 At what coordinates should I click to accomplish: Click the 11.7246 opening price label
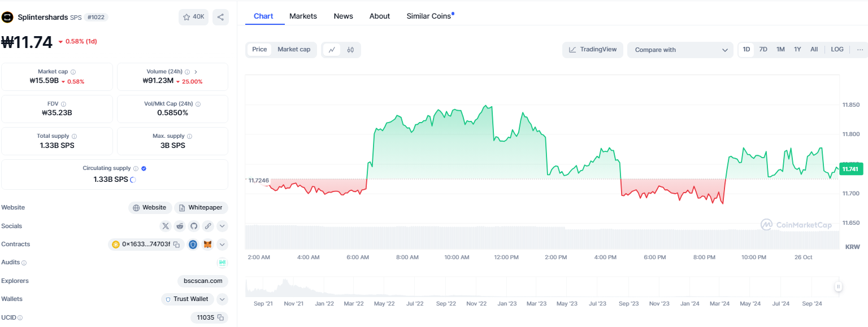click(x=258, y=180)
